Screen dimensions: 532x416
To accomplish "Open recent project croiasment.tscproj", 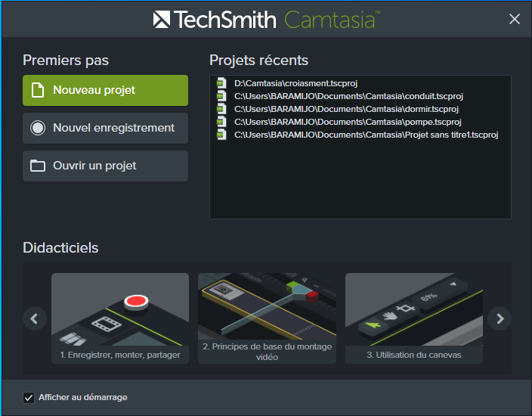I will (295, 83).
